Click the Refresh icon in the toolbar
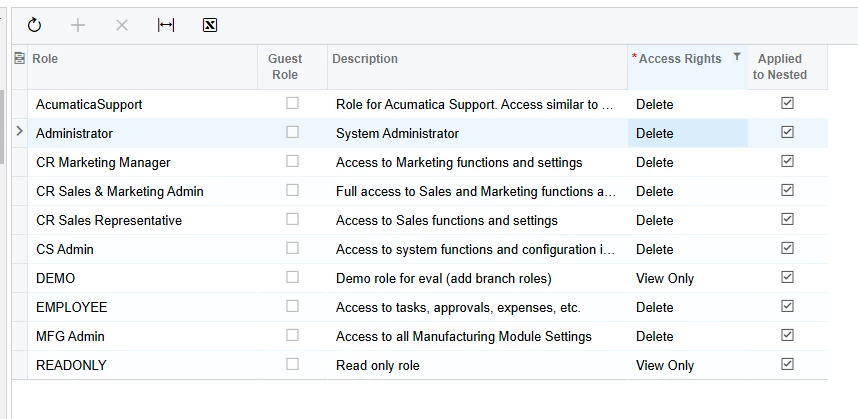The height and width of the screenshot is (419, 858). click(x=35, y=25)
